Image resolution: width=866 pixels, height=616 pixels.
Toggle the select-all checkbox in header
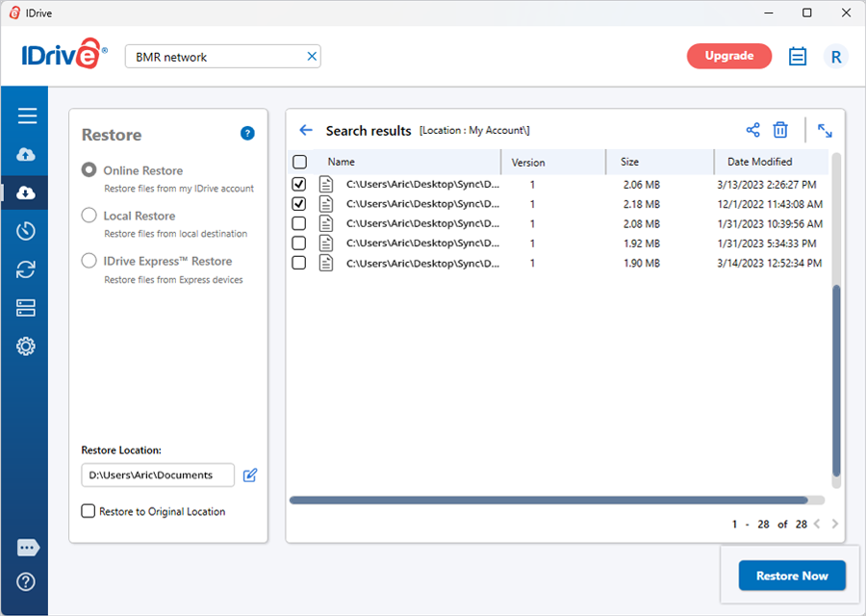(x=299, y=162)
